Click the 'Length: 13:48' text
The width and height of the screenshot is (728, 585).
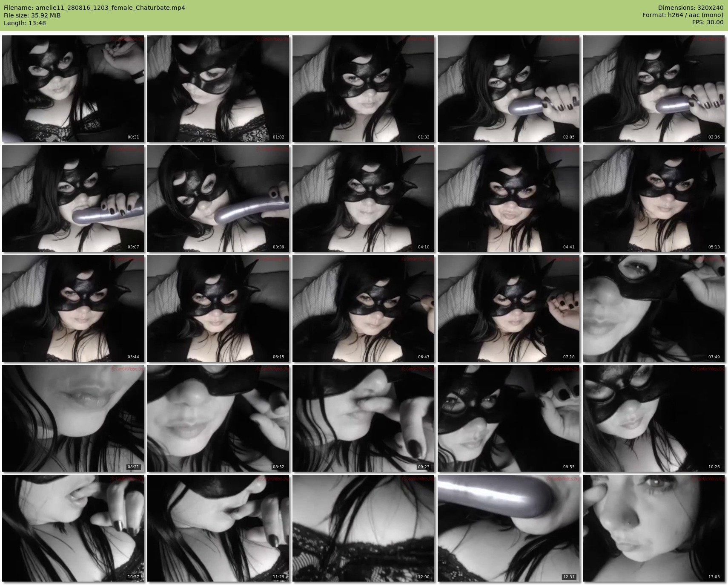(x=25, y=23)
